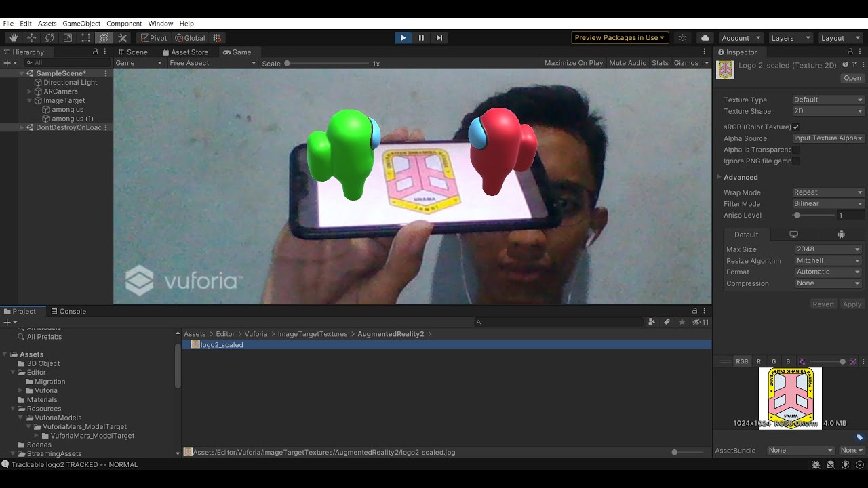This screenshot has width=868, height=488.
Task: Select the Rotate tool
Action: coord(50,38)
